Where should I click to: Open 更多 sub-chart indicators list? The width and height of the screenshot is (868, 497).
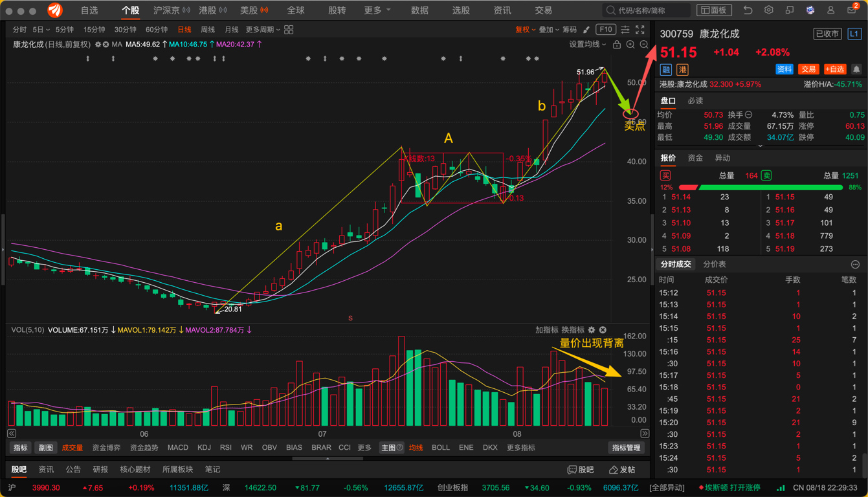pyautogui.click(x=364, y=448)
